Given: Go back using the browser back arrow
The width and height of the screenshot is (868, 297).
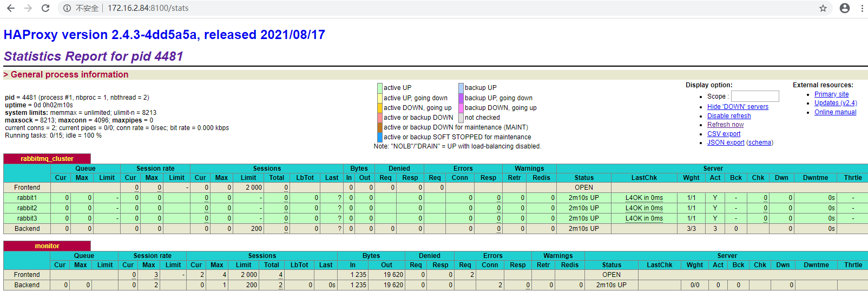Looking at the screenshot, I should tap(10, 8).
